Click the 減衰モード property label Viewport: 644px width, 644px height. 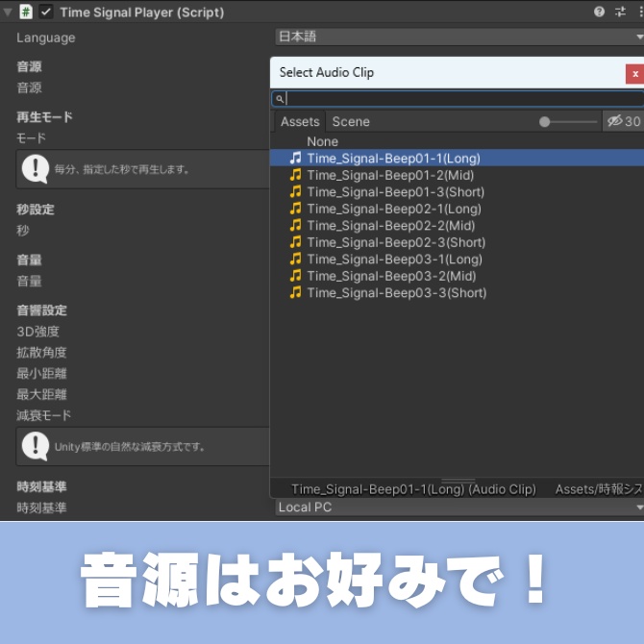click(43, 415)
